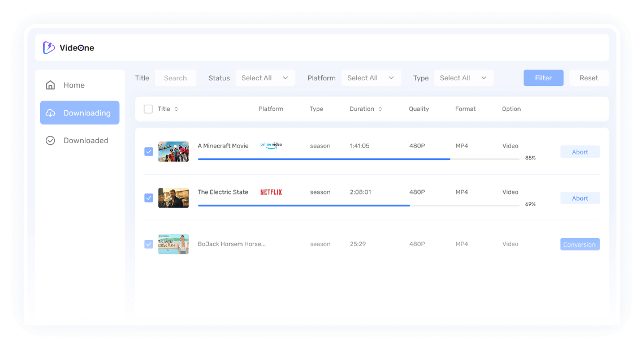Sort list by Duration column arrows
Viewport: 644px width, 349px height.
[380, 109]
